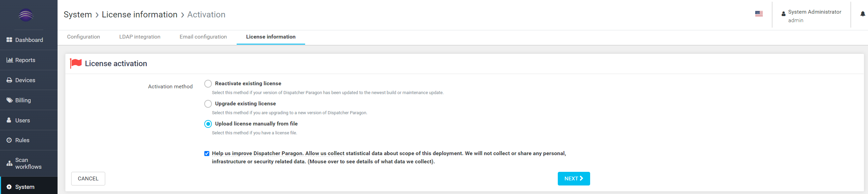Screen dimensions: 868x194
Task: Select Upgrade existing license option
Action: 208,104
